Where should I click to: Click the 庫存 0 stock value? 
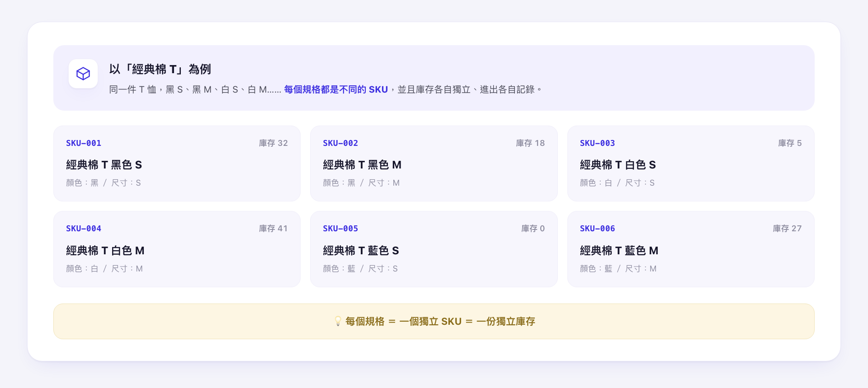click(x=533, y=229)
